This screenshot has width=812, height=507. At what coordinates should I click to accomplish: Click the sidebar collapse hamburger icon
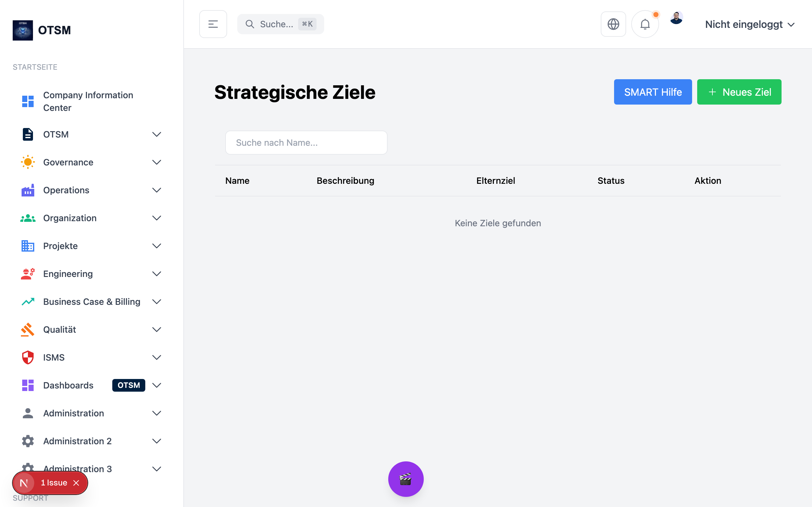(x=213, y=24)
